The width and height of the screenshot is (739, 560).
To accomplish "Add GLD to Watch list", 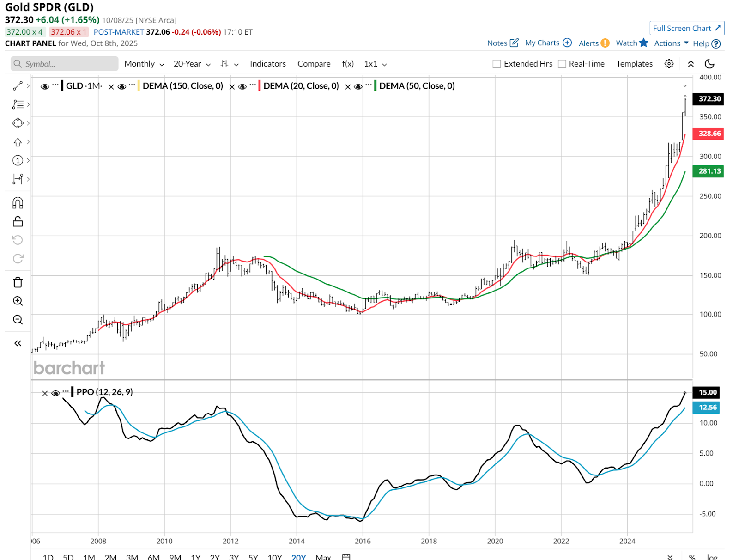I will pyautogui.click(x=632, y=43).
